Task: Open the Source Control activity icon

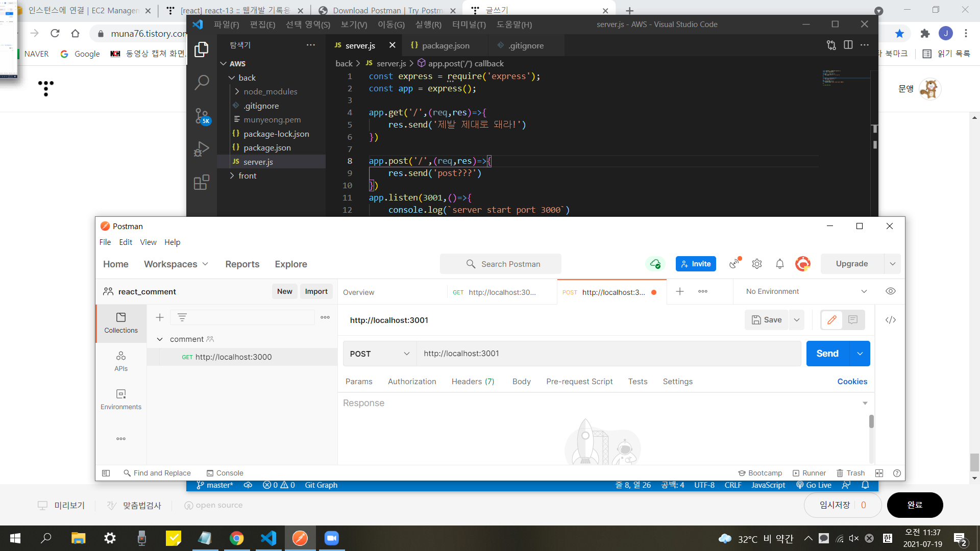Action: 202,116
